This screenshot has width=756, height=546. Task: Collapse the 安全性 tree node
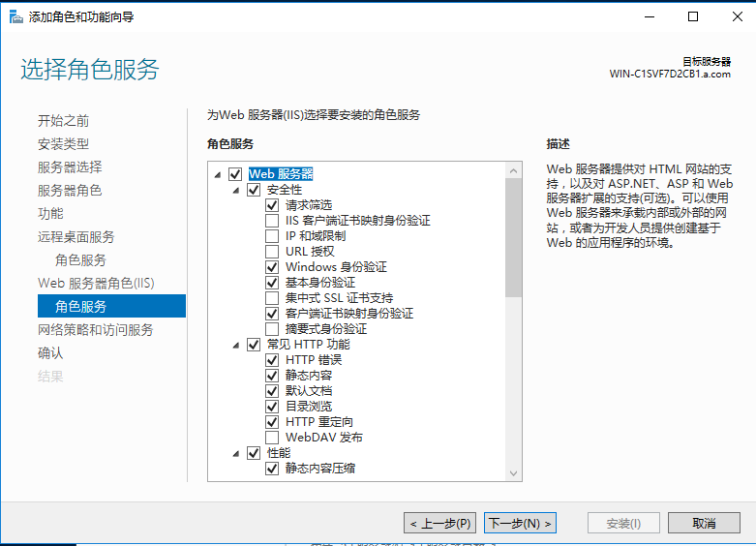point(236,190)
